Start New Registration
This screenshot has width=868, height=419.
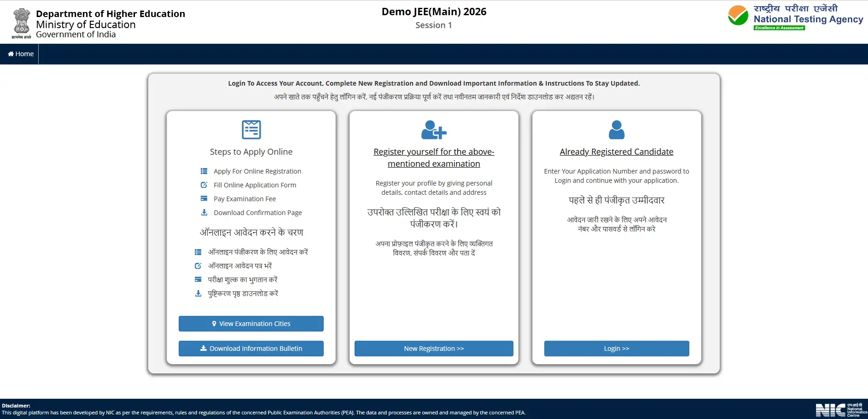point(434,349)
